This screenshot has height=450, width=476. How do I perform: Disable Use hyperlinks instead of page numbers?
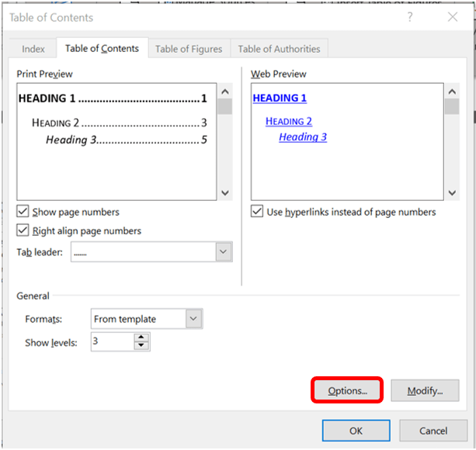coord(258,212)
